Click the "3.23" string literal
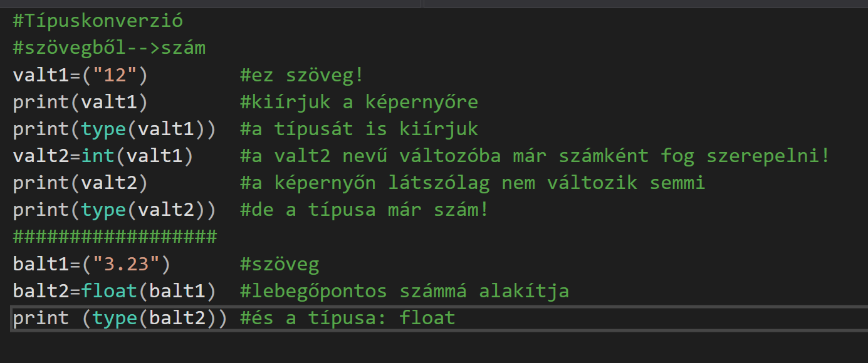868x363 pixels. click(126, 263)
